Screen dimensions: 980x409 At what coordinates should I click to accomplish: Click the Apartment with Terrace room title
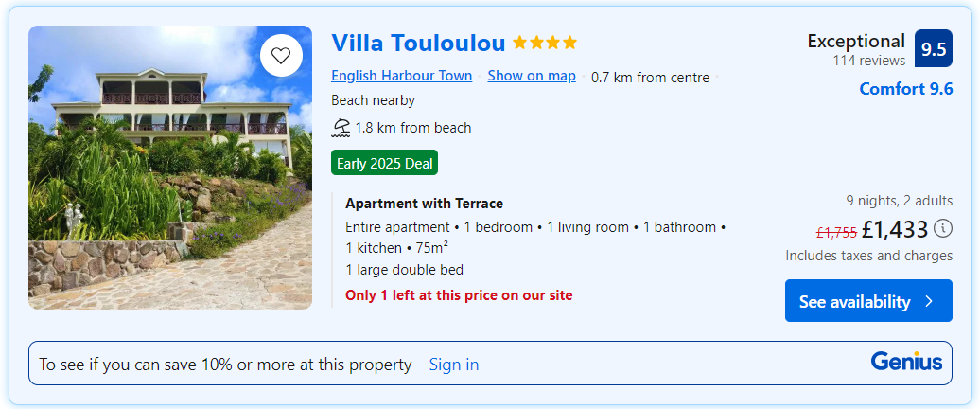[x=424, y=204]
